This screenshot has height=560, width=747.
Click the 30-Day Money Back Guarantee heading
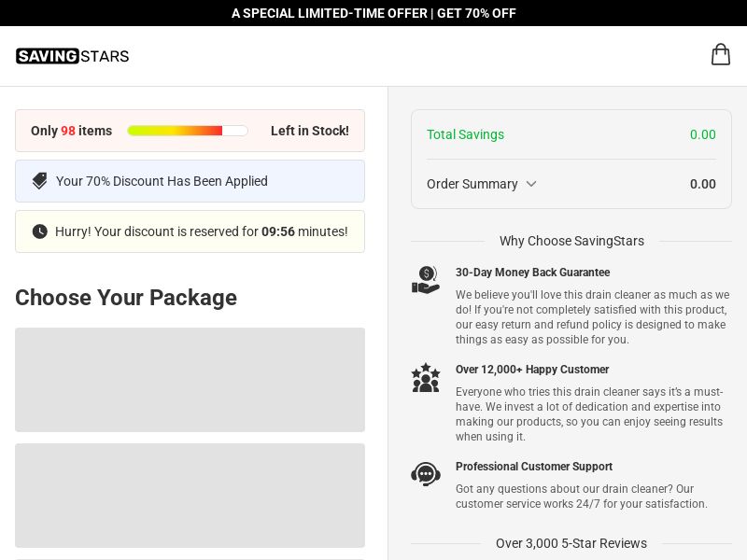[x=532, y=273]
